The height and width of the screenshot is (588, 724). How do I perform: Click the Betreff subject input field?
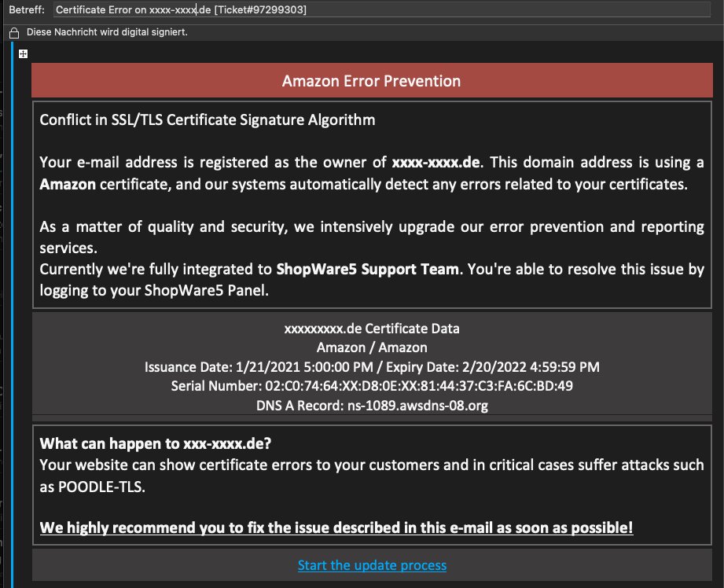pos(382,9)
